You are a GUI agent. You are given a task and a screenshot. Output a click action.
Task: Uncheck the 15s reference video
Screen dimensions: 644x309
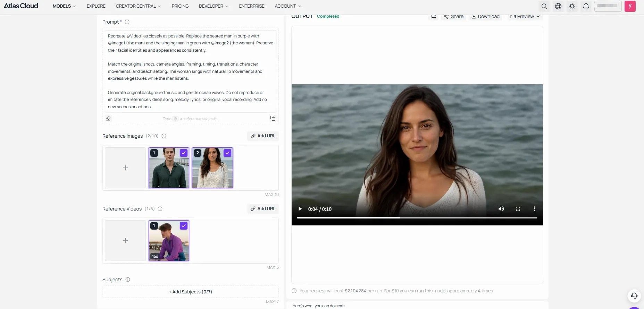click(184, 225)
